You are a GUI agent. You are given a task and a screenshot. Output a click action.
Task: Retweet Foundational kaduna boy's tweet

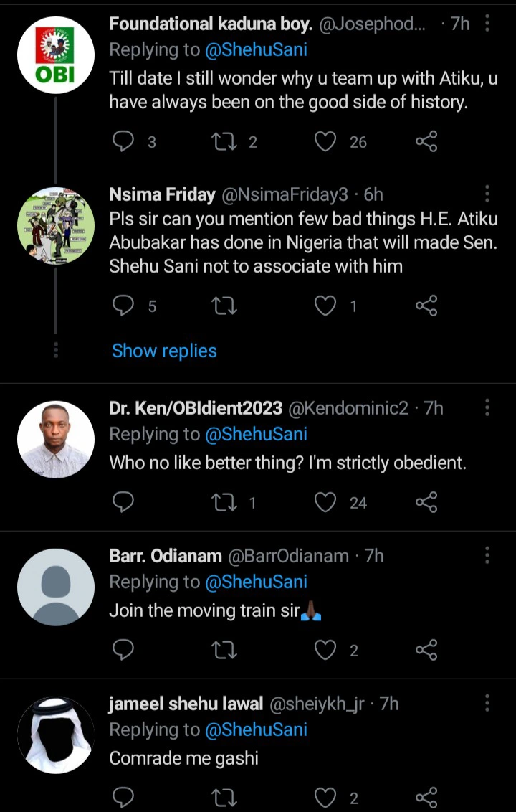pos(226,142)
